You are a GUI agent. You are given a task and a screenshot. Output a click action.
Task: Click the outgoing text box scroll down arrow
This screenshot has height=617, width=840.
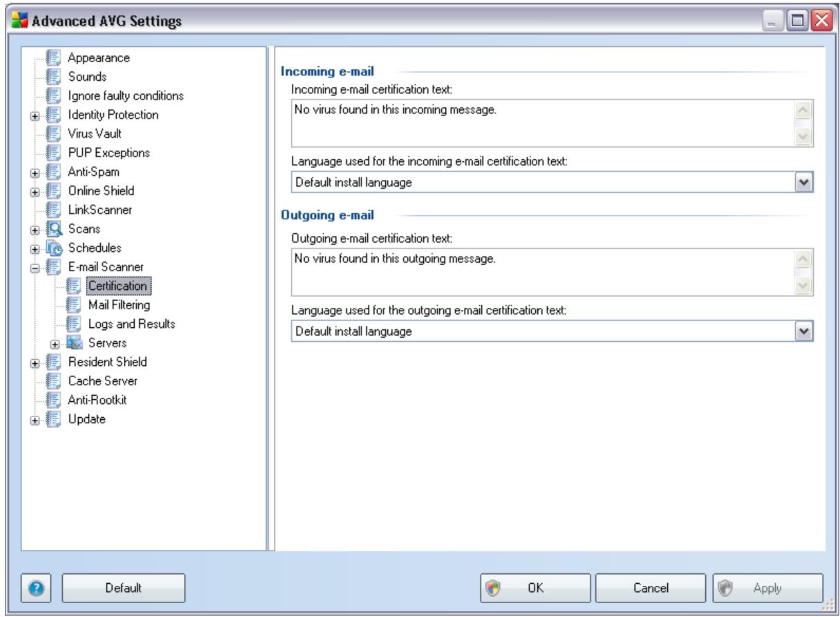coord(804,286)
